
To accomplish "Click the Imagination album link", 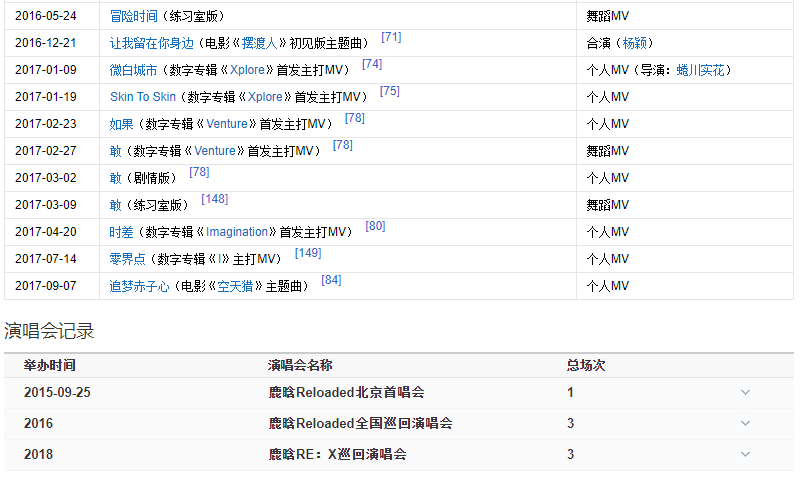I will [237, 232].
